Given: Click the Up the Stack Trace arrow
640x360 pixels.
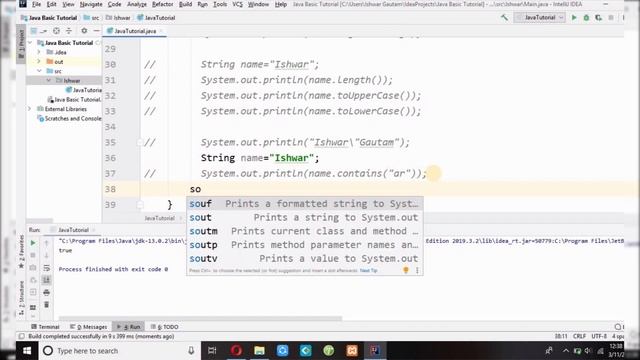Looking at the screenshot, I should (x=47, y=243).
